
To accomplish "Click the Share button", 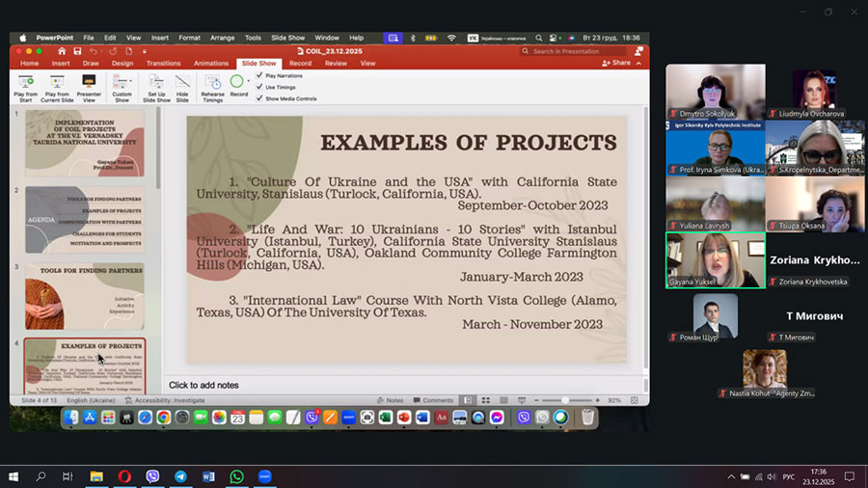I will [616, 63].
